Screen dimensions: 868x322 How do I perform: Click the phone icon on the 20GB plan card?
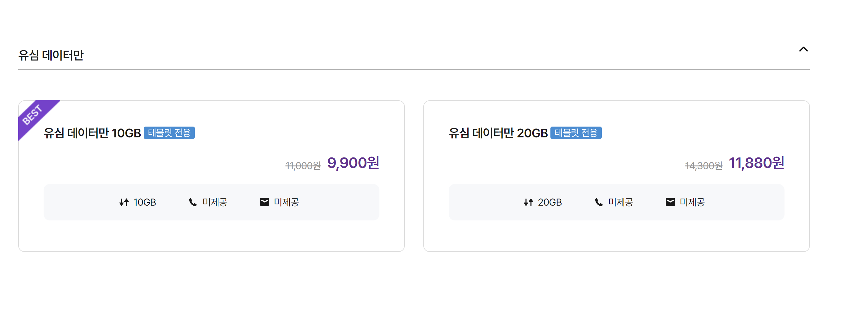[599, 202]
